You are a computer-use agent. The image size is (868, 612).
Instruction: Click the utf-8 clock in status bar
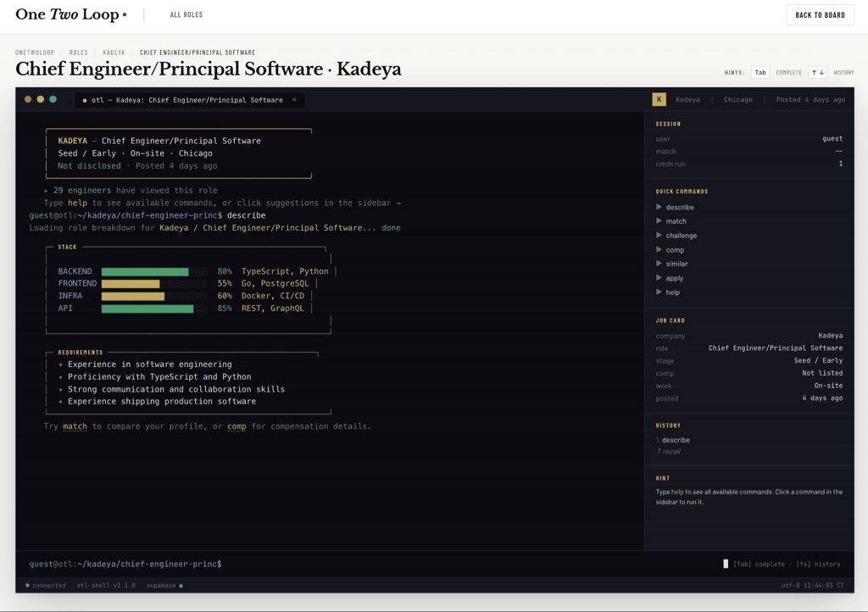coord(813,586)
